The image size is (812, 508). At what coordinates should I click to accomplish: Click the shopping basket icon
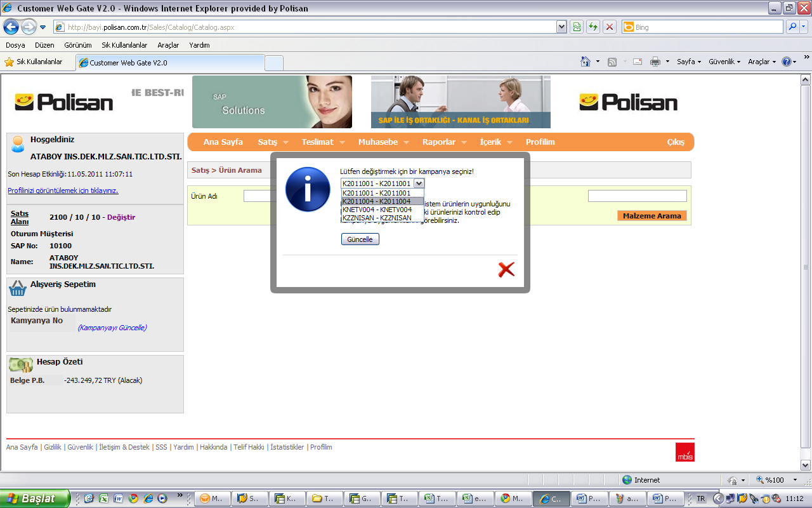[18, 288]
